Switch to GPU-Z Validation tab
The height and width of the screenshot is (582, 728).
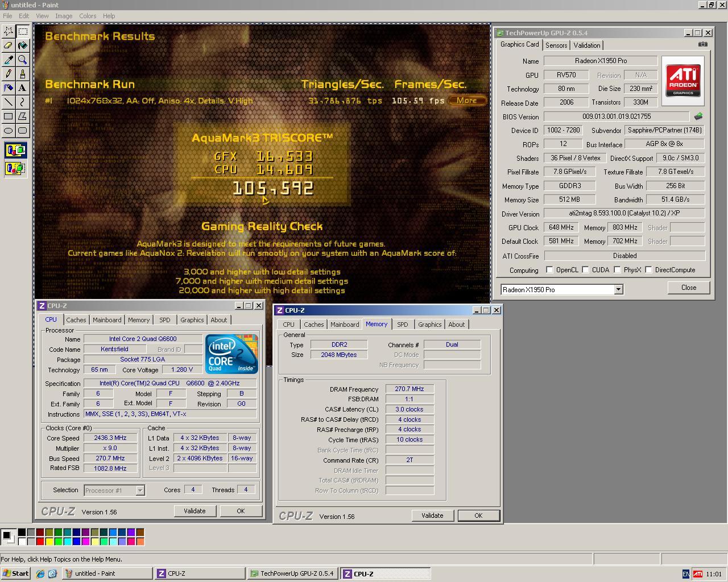coord(586,45)
